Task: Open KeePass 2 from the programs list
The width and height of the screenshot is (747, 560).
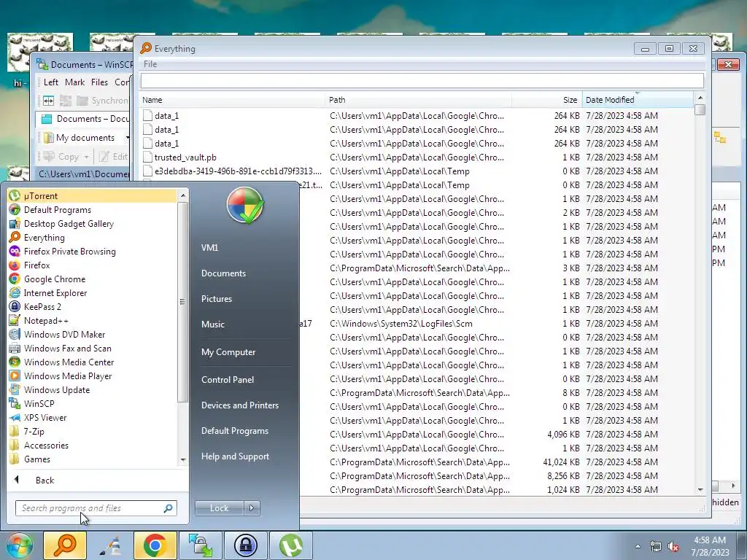Action: click(93, 307)
